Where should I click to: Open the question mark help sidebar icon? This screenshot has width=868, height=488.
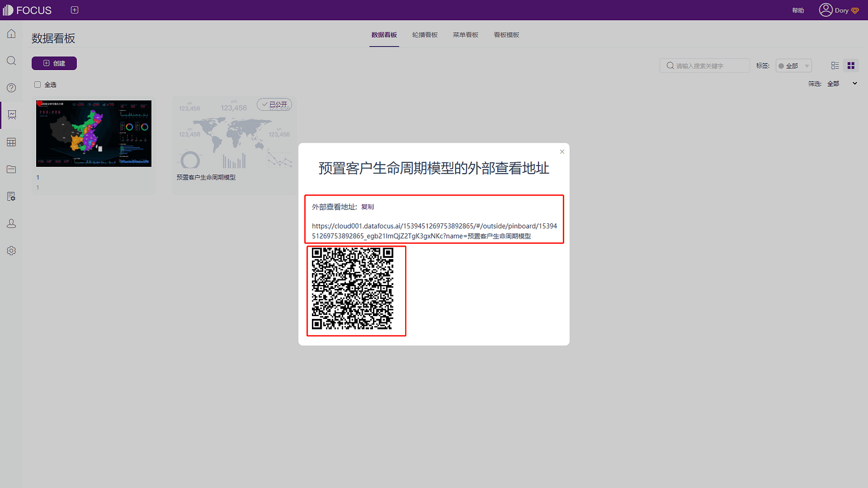pos(11,88)
